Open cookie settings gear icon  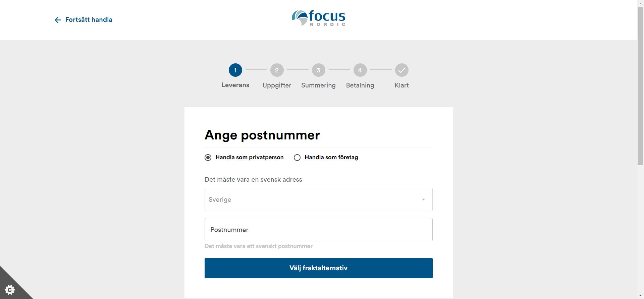point(10,289)
